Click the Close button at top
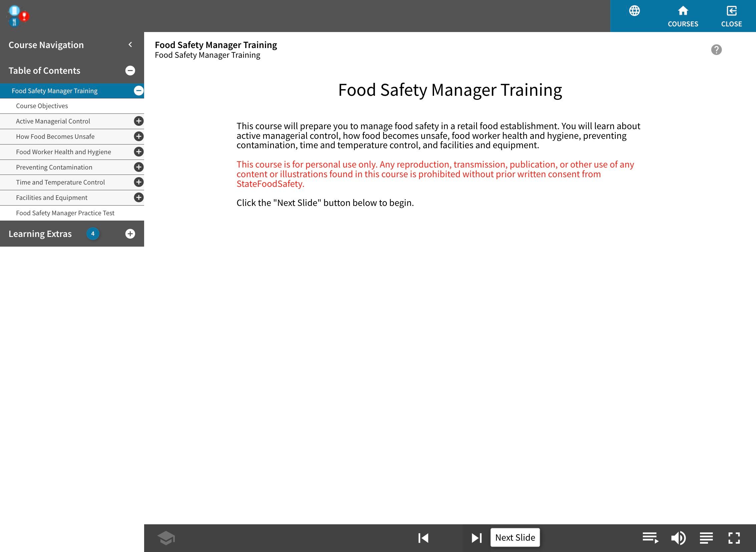 click(x=731, y=16)
